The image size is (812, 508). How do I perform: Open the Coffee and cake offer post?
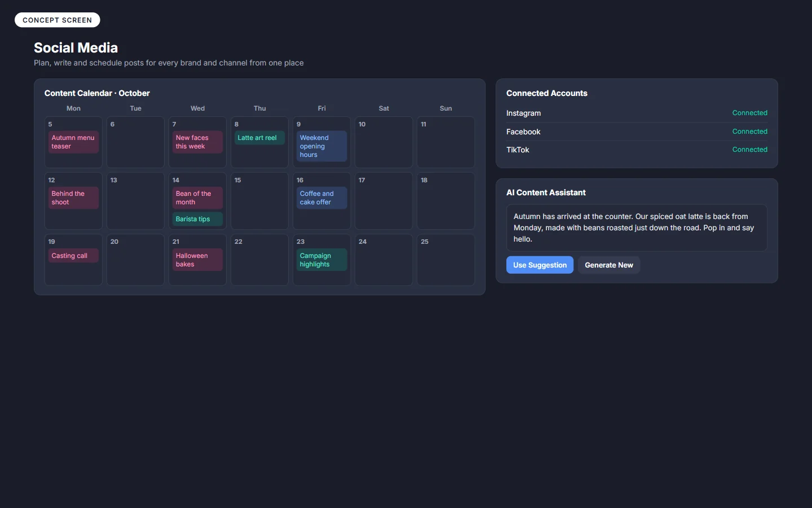[x=321, y=198]
